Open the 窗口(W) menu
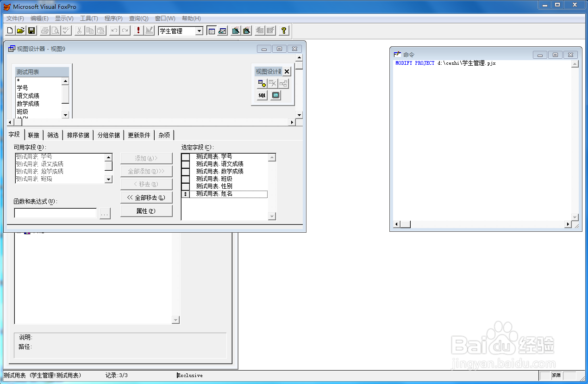588x384 pixels. [165, 19]
